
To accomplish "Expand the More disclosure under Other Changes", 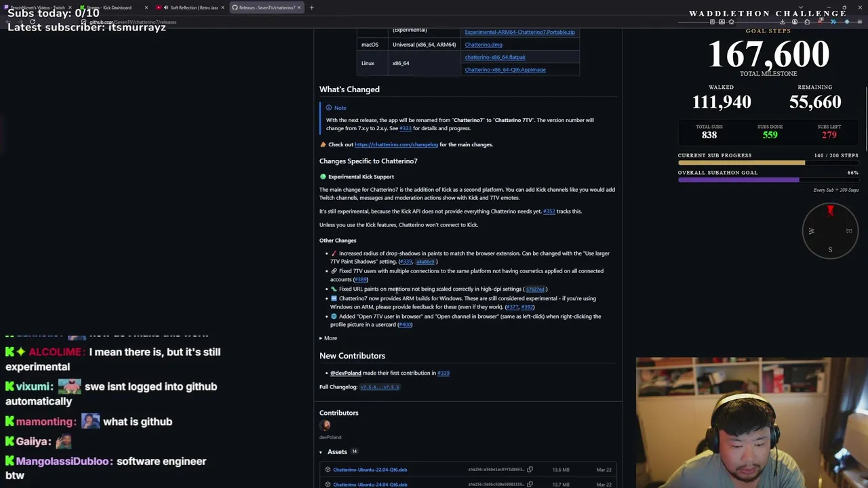I will click(328, 338).
